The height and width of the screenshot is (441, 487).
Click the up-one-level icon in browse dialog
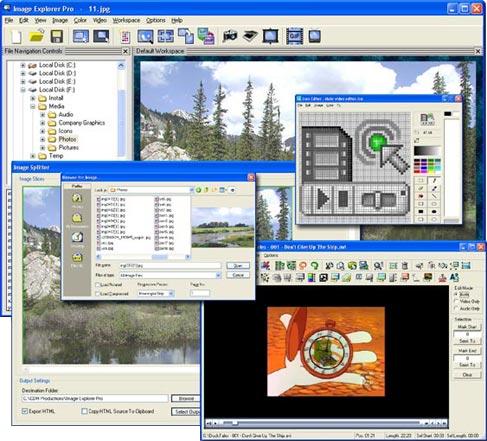(x=206, y=190)
